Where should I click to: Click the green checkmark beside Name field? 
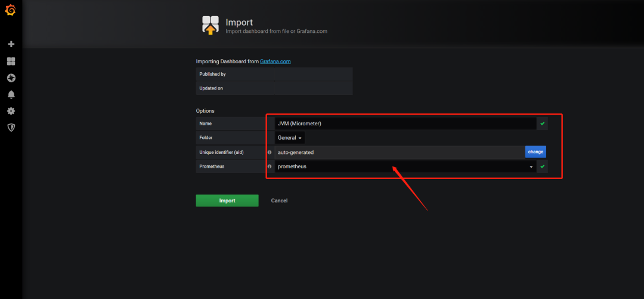click(x=542, y=124)
